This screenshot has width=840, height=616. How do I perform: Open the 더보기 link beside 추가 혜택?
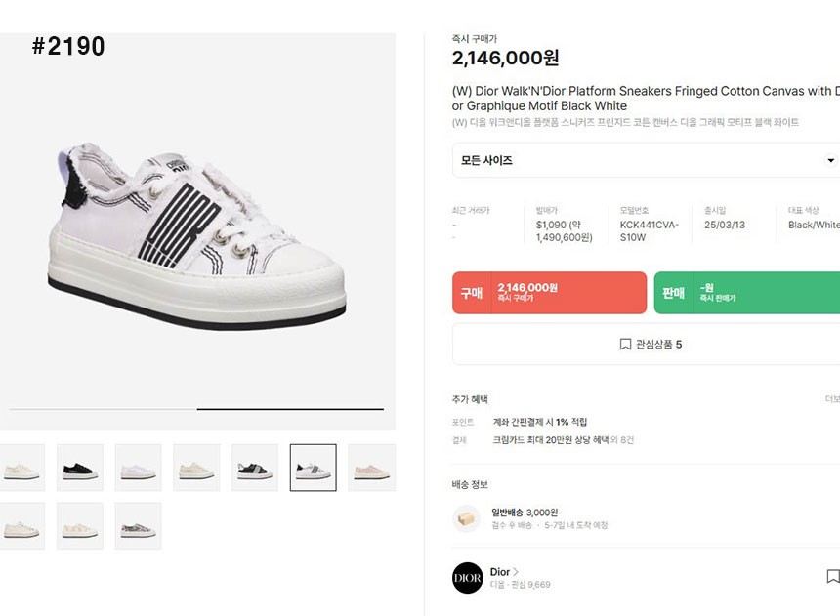tap(832, 399)
